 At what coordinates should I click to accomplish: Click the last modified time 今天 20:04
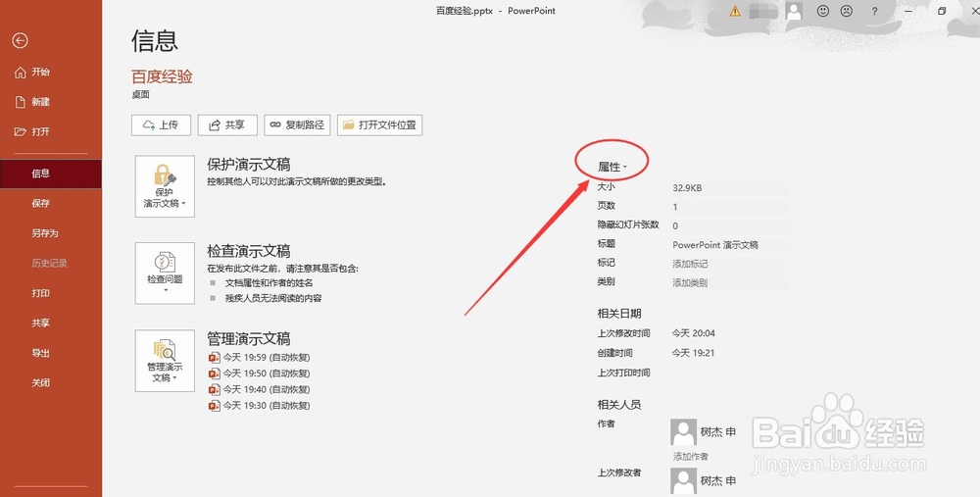(x=693, y=333)
